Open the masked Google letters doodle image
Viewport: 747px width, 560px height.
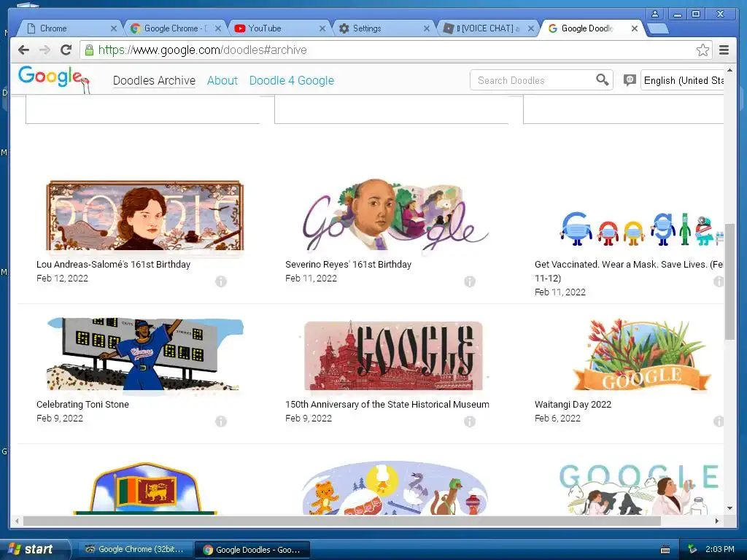641,229
